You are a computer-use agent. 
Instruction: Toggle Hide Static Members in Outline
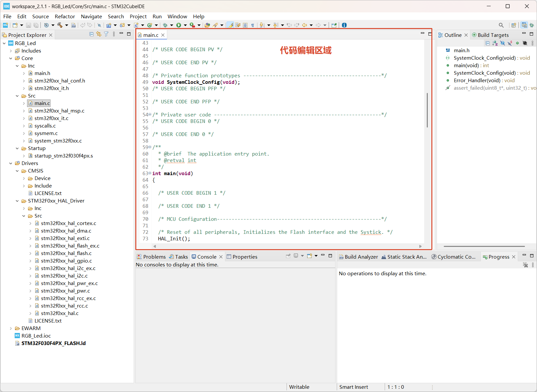pos(510,43)
